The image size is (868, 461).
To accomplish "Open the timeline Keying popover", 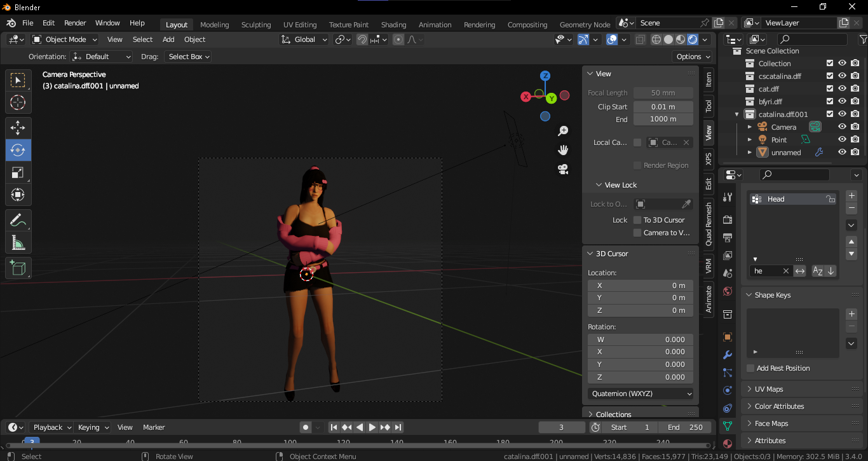I will tap(93, 427).
